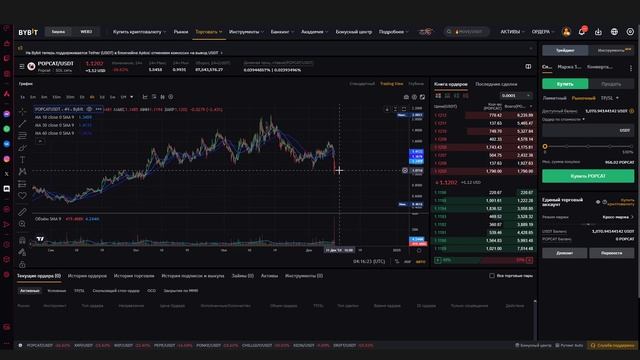Viewport: 640px width, 360px height.
Task: Open the order book 0.0001 precision dropdown
Action: click(516, 96)
